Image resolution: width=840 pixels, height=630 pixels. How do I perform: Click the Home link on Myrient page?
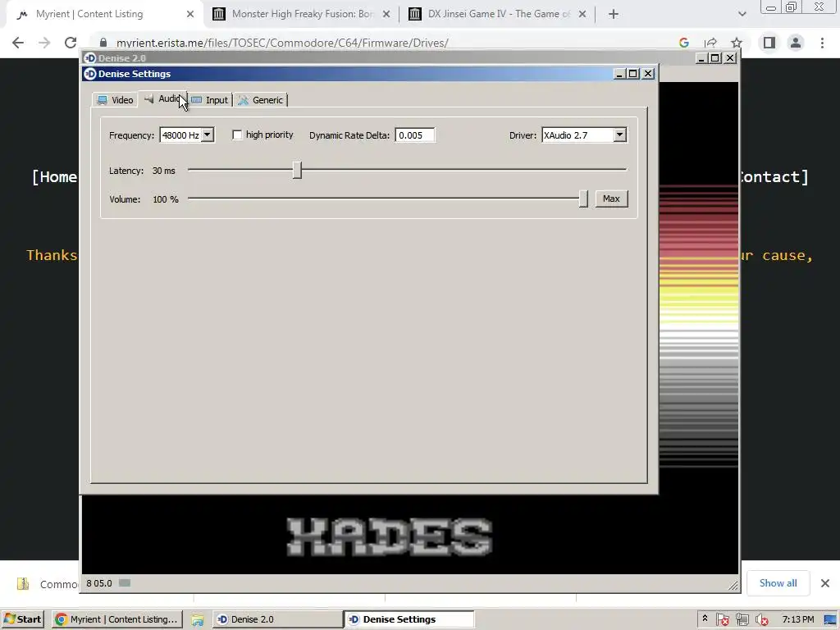[55, 177]
